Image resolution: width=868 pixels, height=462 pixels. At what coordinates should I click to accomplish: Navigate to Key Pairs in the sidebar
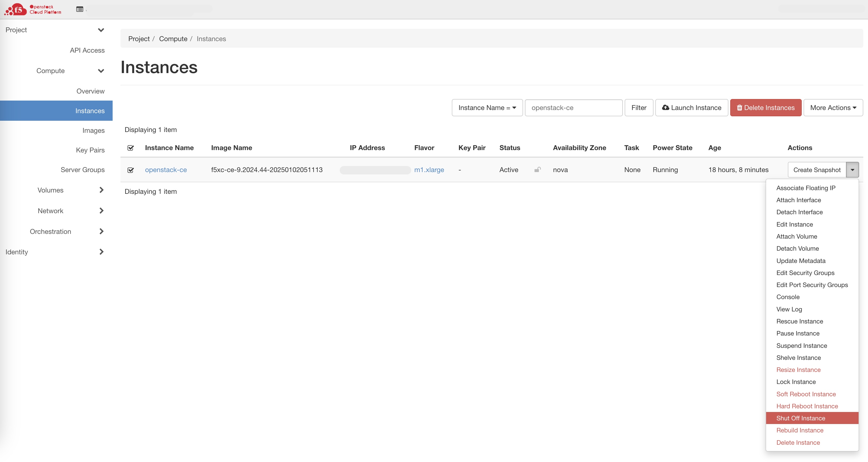(90, 150)
